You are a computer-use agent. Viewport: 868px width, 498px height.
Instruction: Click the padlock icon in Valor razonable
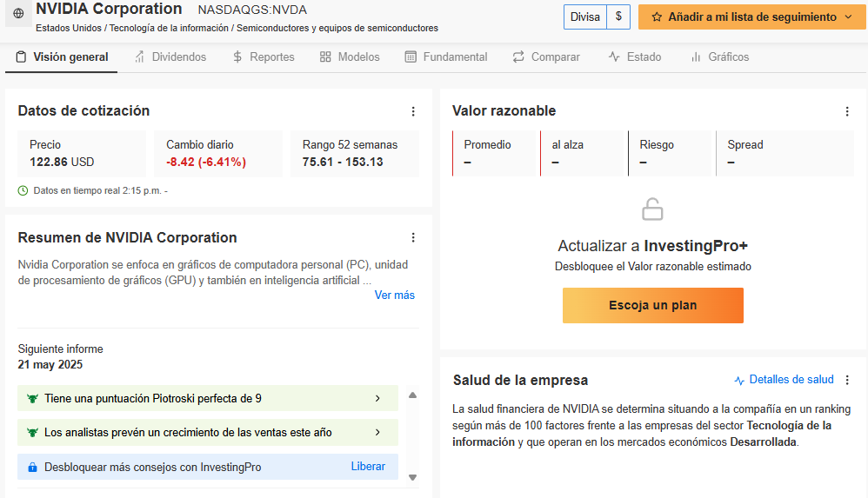pos(652,209)
